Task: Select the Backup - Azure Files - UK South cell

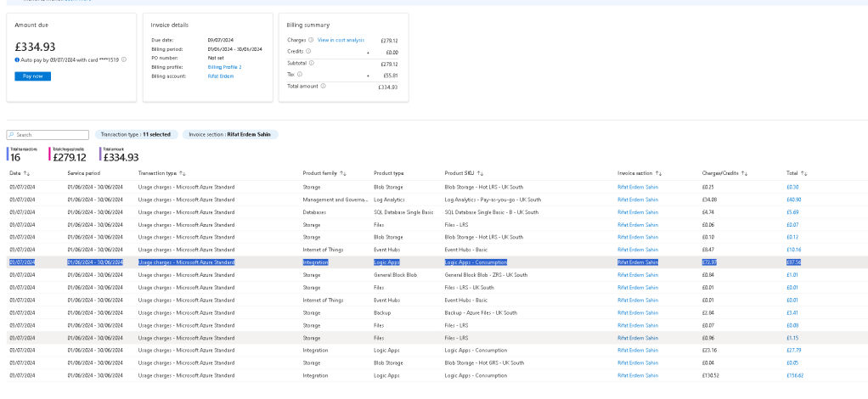Action: click(x=481, y=312)
